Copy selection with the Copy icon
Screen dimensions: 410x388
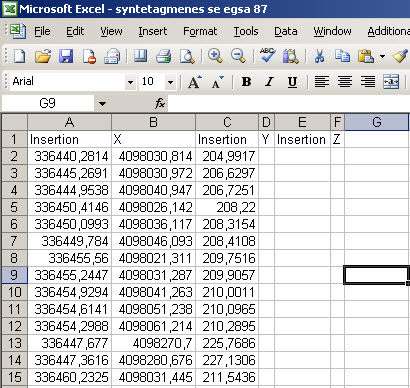pos(342,56)
